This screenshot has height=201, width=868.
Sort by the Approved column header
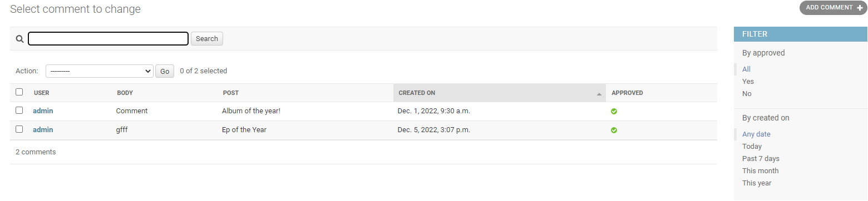[x=627, y=93]
